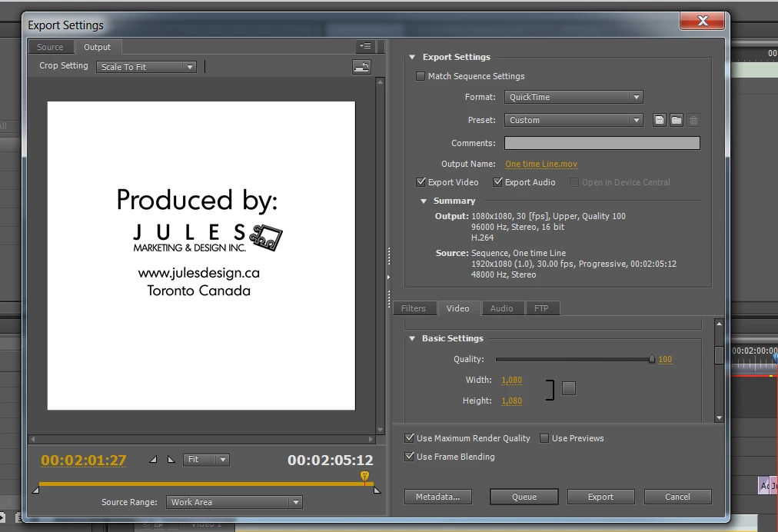Open the preview panel flyout menu icon

pyautogui.click(x=366, y=46)
